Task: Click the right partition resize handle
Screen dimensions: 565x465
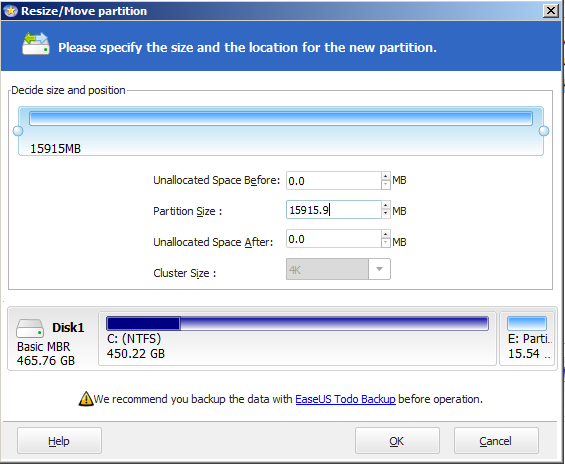Action: click(544, 131)
